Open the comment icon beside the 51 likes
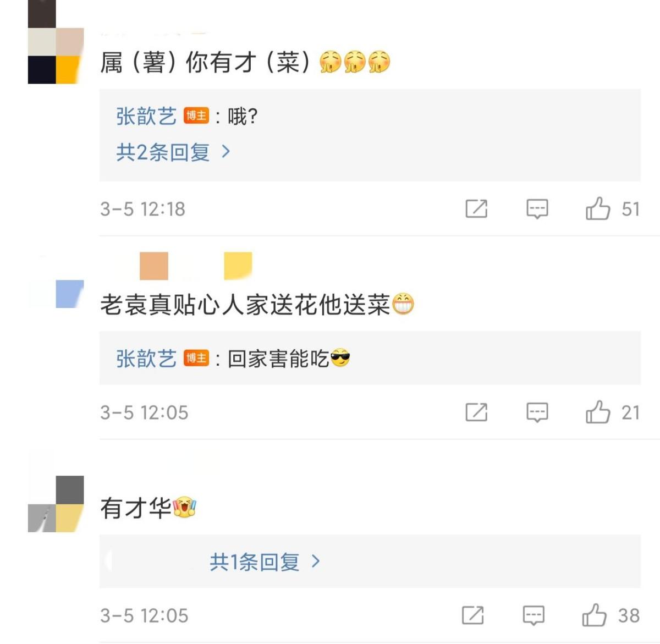The width and height of the screenshot is (660, 644). tap(536, 208)
